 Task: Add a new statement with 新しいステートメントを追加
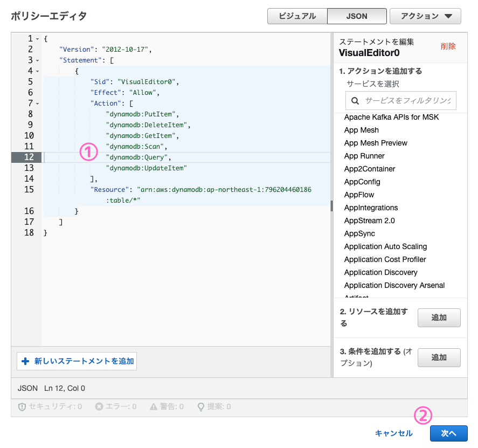tap(77, 361)
